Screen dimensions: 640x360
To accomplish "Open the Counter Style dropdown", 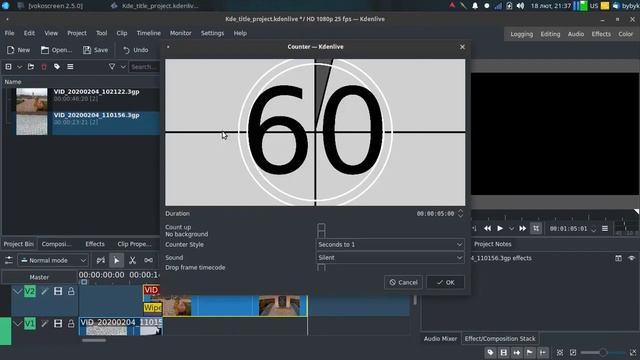I will (x=390, y=244).
